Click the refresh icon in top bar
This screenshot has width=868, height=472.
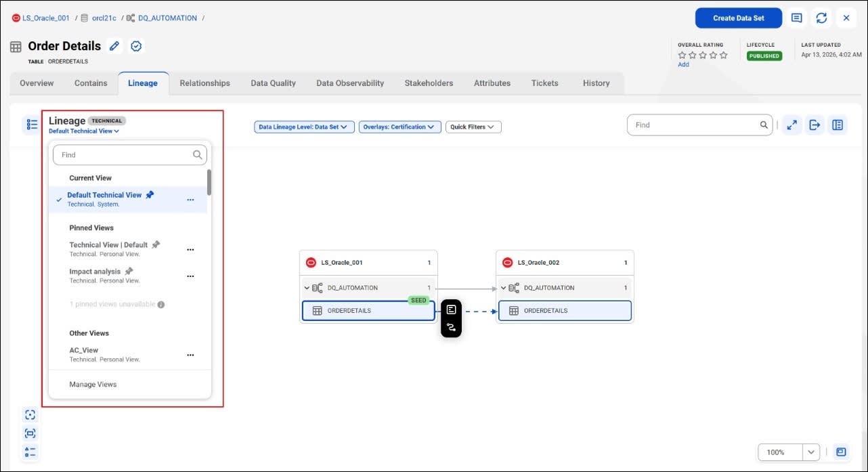point(821,18)
